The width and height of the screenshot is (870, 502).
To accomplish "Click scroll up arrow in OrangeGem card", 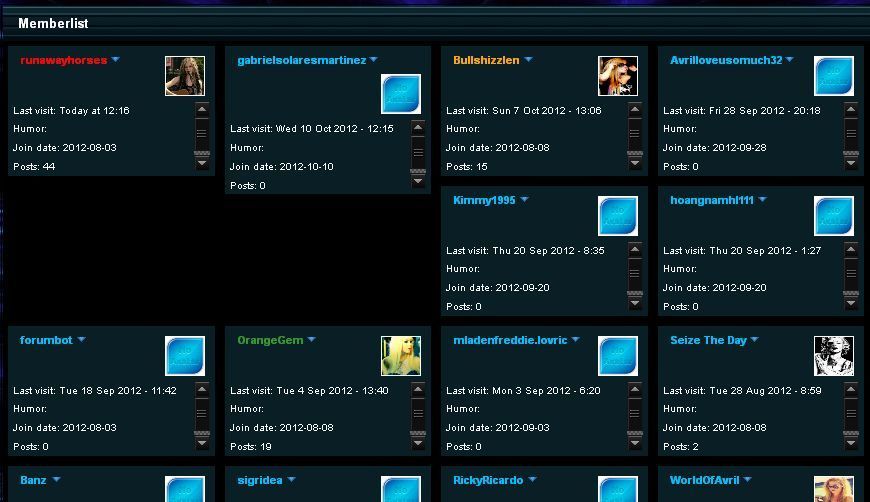I will click(418, 389).
